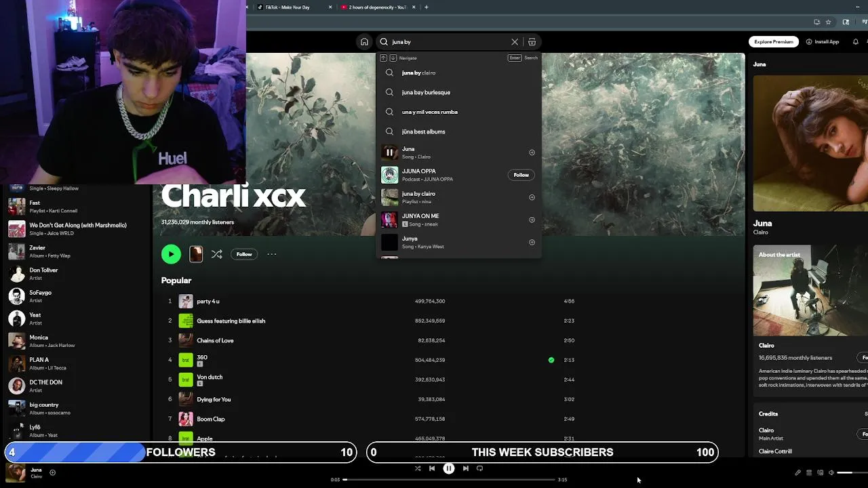
Task: Open Zavier album by Fetty Wap
Action: (x=77, y=251)
